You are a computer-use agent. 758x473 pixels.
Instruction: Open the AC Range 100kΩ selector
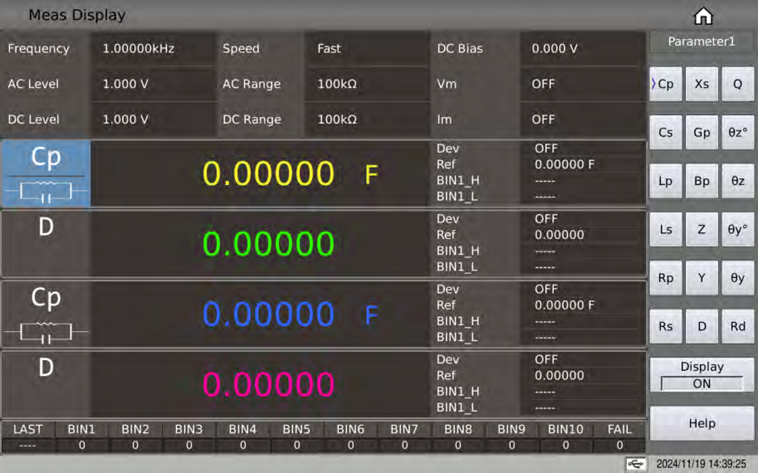[x=369, y=84]
